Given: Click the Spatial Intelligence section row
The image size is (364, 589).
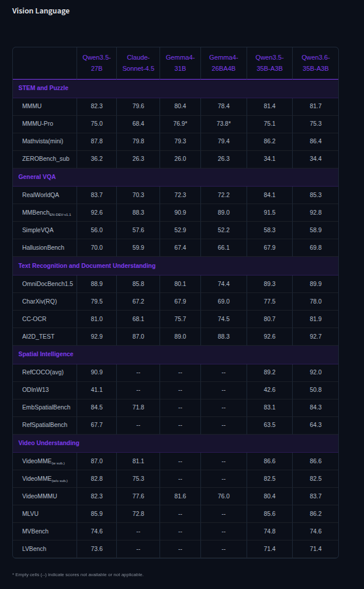Looking at the screenshot, I should [176, 354].
